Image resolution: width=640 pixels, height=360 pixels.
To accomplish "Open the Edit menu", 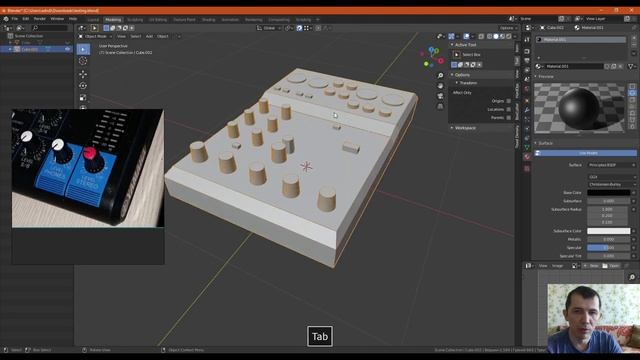I will [26, 19].
